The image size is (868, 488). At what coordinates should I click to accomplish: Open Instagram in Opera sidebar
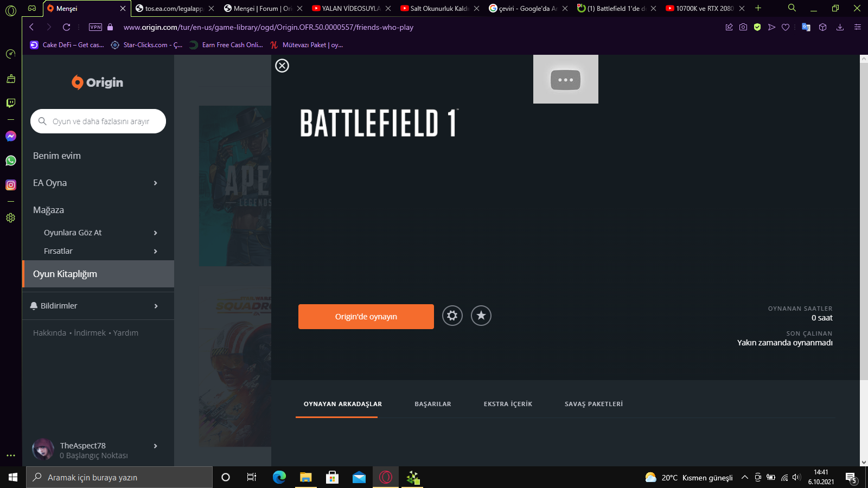11,185
